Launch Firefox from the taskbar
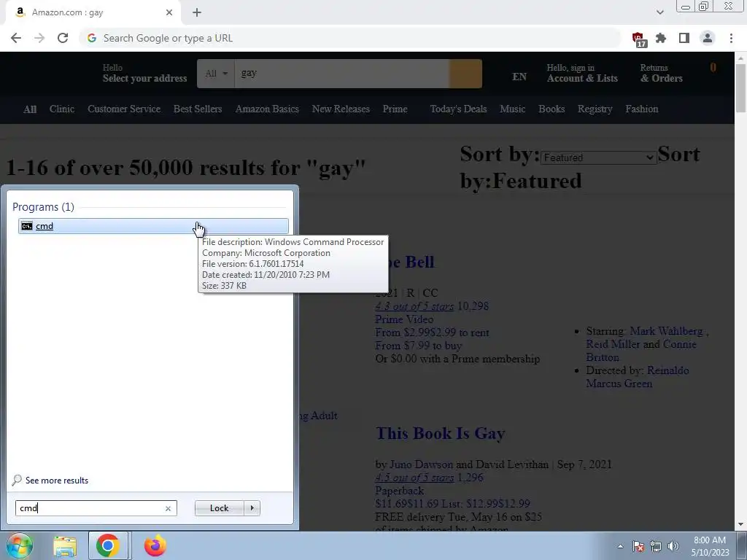The width and height of the screenshot is (747, 560). point(155,545)
